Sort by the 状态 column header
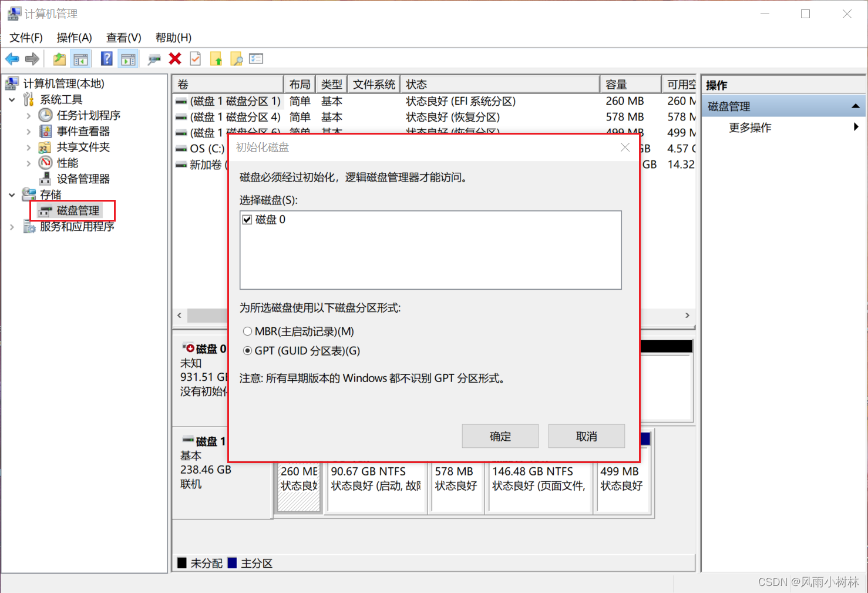 pos(500,85)
